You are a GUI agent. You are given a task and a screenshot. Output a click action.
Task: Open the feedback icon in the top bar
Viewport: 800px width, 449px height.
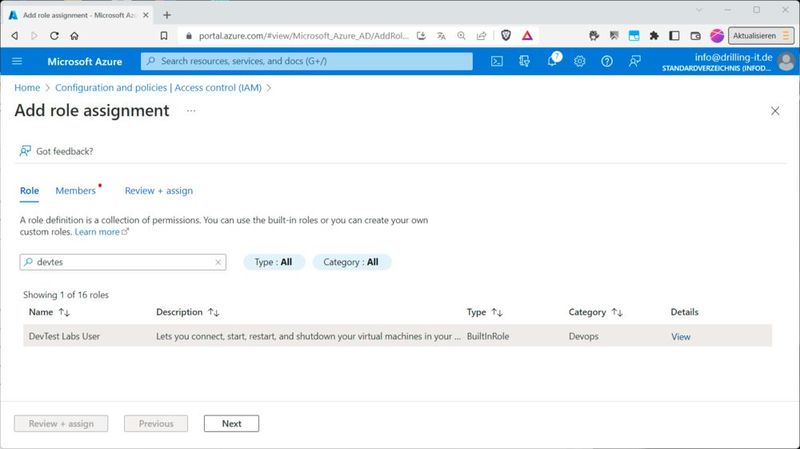click(635, 61)
